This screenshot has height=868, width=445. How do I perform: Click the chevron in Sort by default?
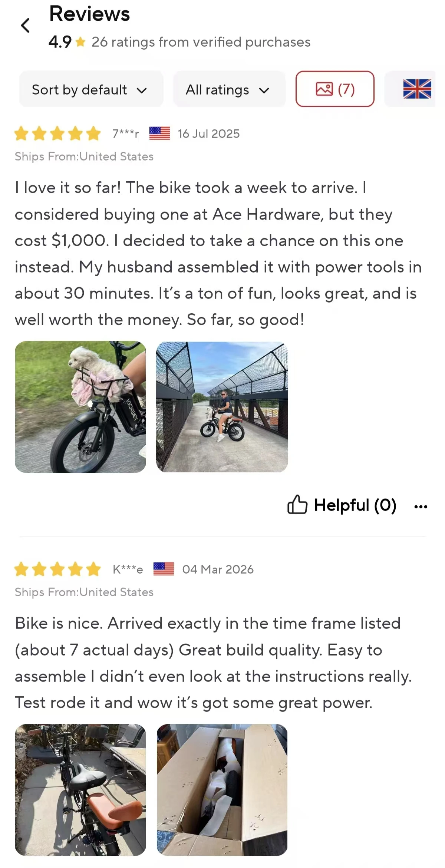pyautogui.click(x=142, y=90)
